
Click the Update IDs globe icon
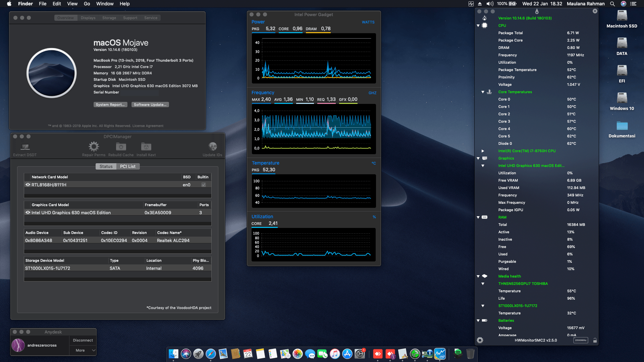(212, 147)
